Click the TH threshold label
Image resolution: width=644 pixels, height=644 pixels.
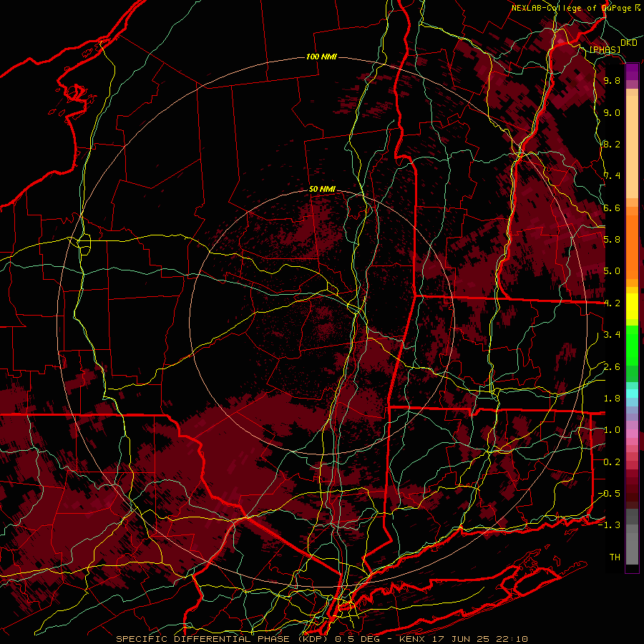point(615,557)
